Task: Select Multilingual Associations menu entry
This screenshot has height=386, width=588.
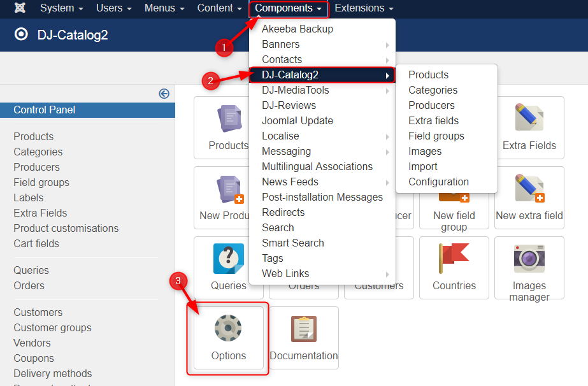Action: coord(322,166)
